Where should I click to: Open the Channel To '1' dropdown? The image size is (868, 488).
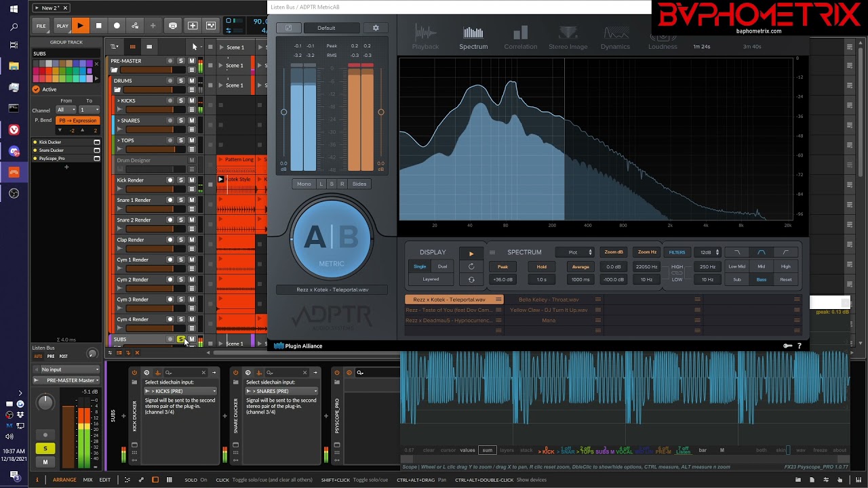click(89, 110)
